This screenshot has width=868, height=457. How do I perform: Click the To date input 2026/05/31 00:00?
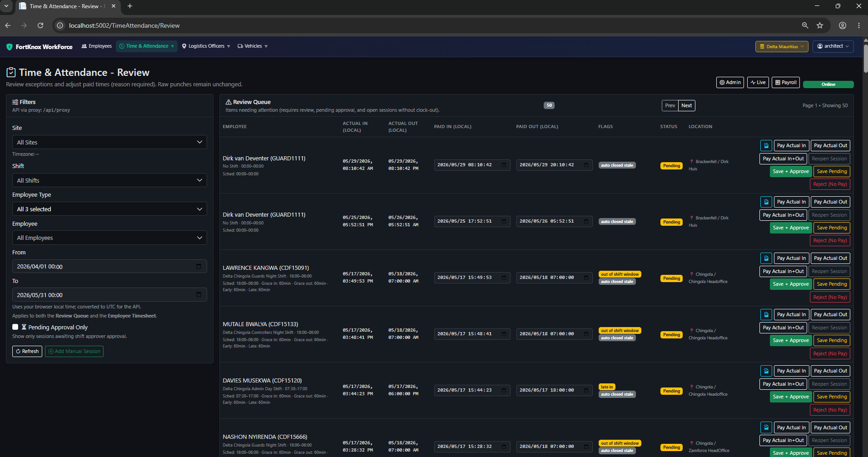(109, 295)
